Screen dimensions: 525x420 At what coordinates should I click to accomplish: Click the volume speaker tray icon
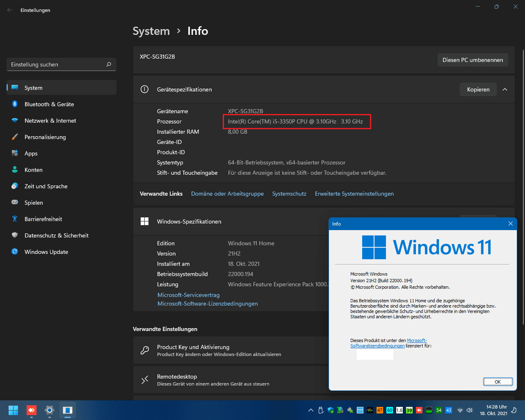coord(470,410)
